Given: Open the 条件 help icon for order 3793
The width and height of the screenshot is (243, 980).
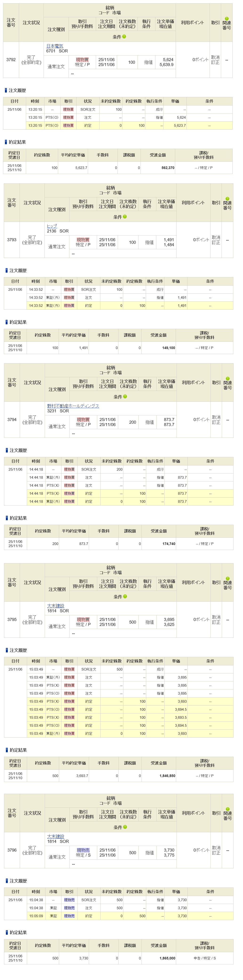Looking at the screenshot, I should [x=125, y=217].
